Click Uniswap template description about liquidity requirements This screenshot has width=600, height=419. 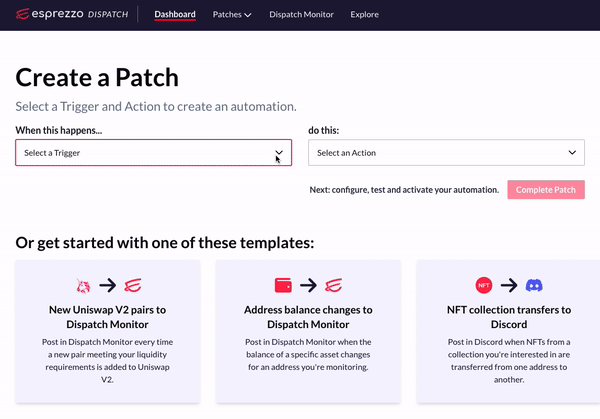coord(108,360)
